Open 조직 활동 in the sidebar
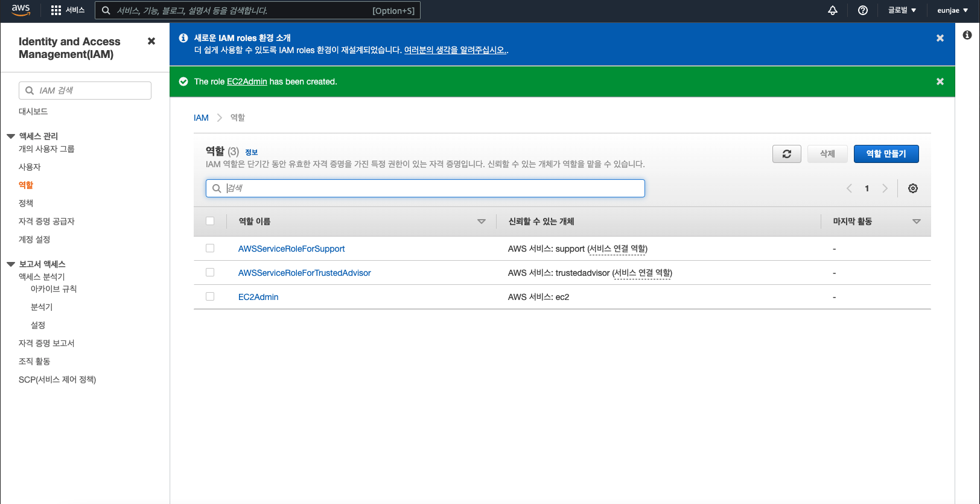Screen dimensions: 980x504 (x=34, y=362)
